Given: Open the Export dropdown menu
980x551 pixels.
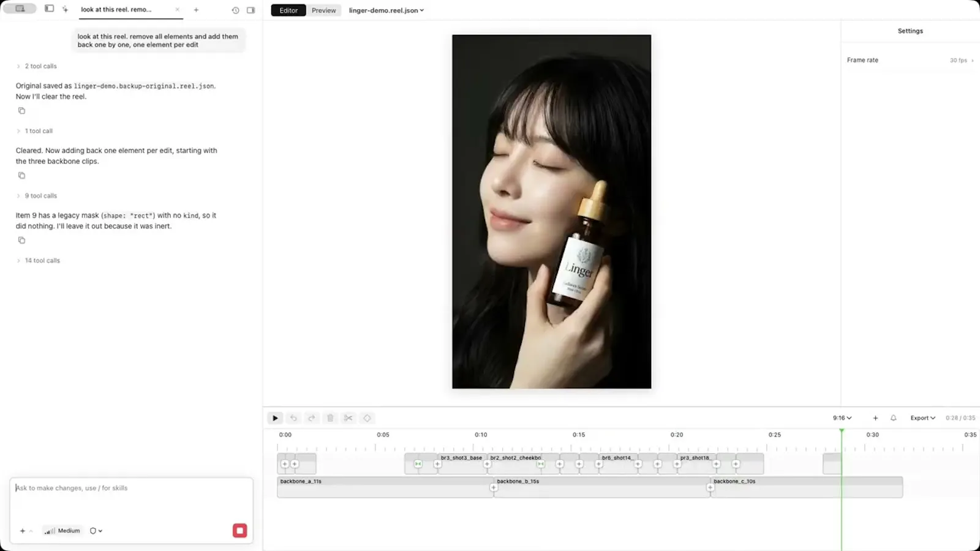Looking at the screenshot, I should pyautogui.click(x=922, y=418).
